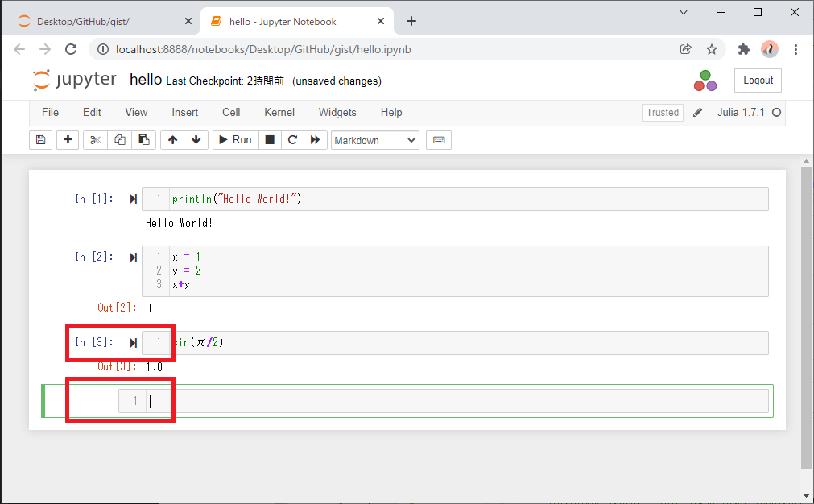Run the selected cell
The image size is (814, 504).
point(236,140)
